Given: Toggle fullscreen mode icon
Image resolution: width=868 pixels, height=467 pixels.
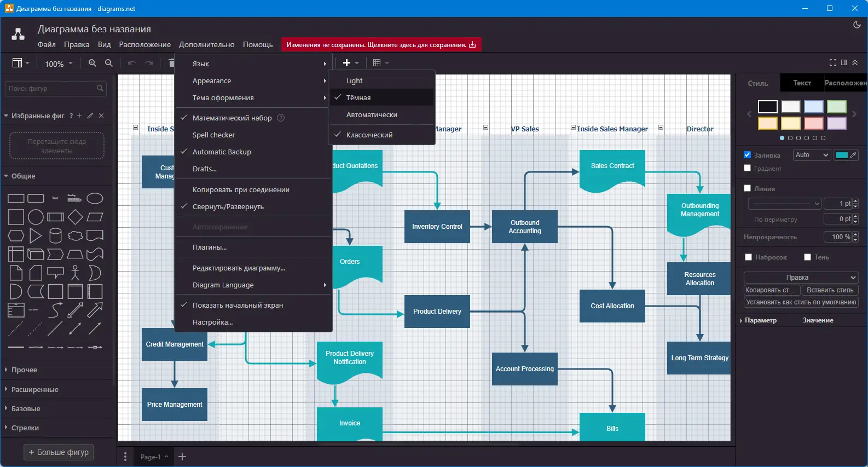Looking at the screenshot, I should pyautogui.click(x=833, y=62).
